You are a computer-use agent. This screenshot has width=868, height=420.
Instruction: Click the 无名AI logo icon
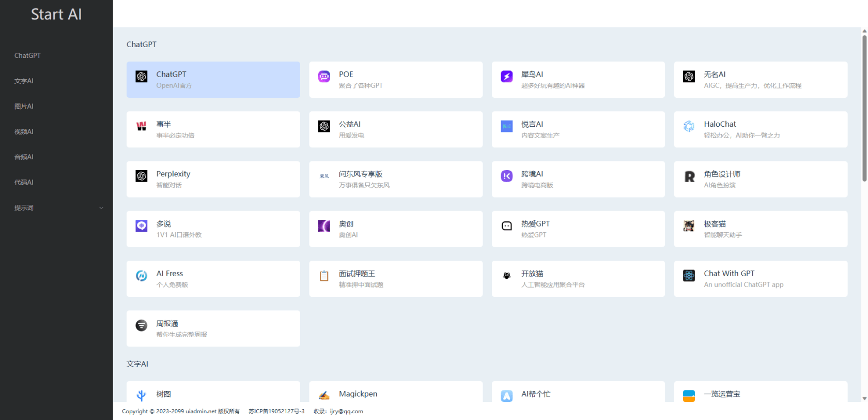point(689,77)
